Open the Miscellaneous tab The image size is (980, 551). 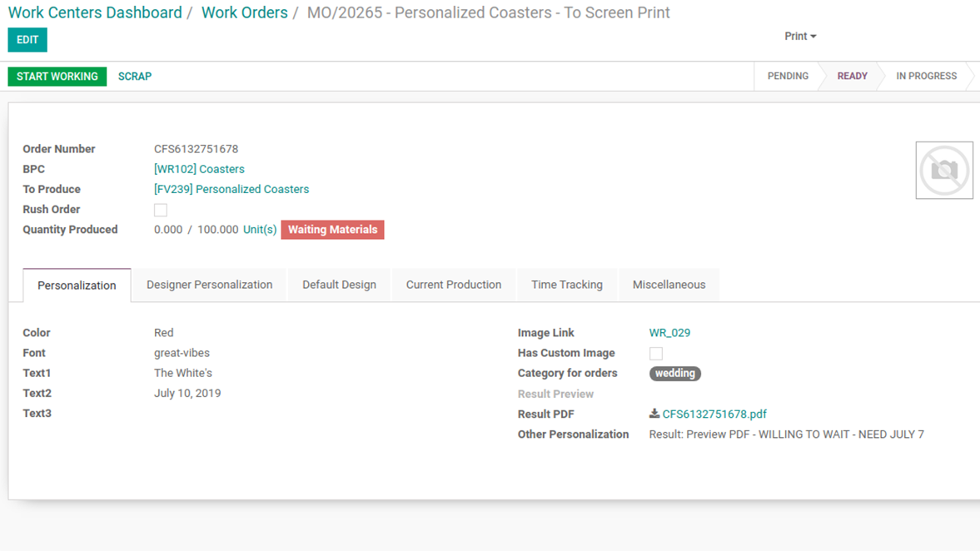pos(669,285)
